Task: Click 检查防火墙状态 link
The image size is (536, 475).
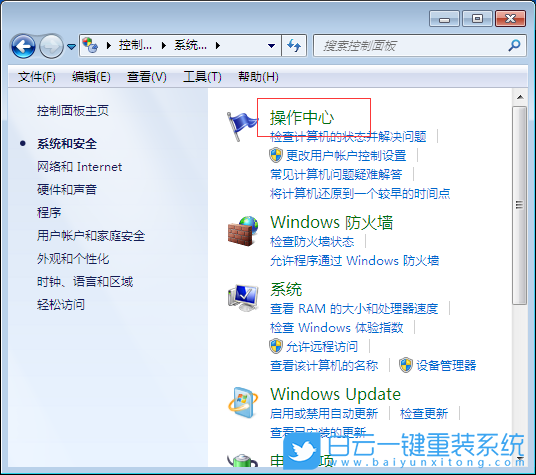Action: point(312,242)
